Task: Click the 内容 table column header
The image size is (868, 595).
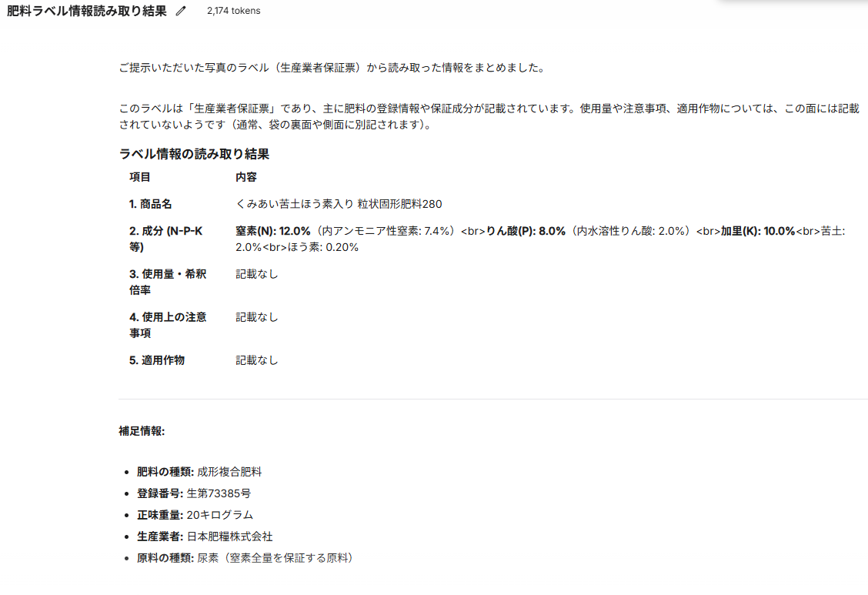Action: click(x=245, y=177)
